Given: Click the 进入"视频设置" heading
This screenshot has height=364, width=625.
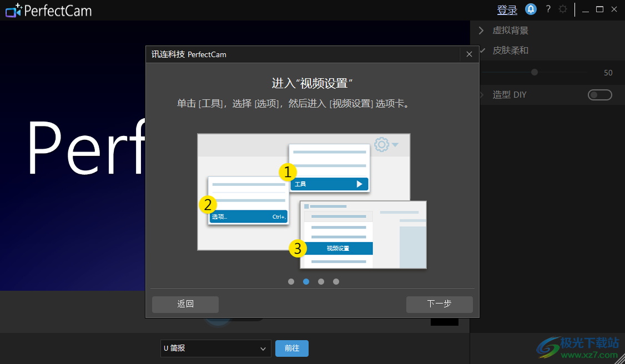Looking at the screenshot, I should tap(312, 84).
